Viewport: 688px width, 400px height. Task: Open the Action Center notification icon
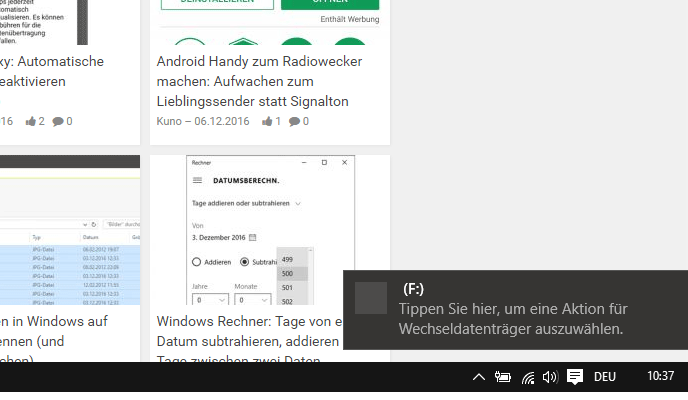pos(575,377)
